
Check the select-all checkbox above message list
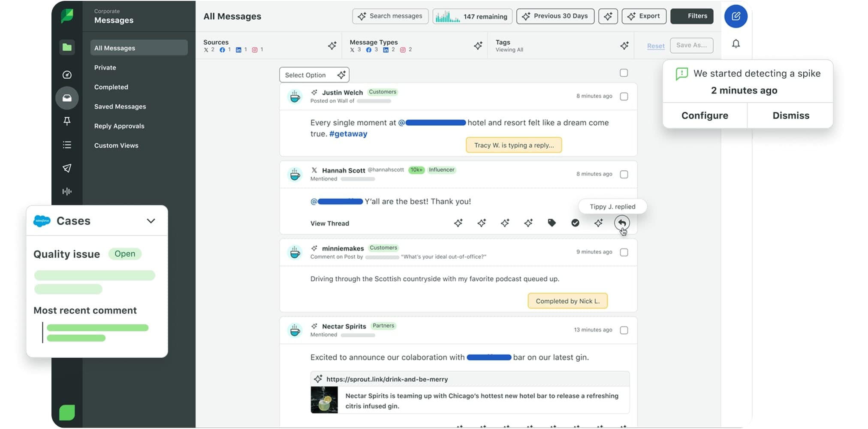pyautogui.click(x=624, y=73)
